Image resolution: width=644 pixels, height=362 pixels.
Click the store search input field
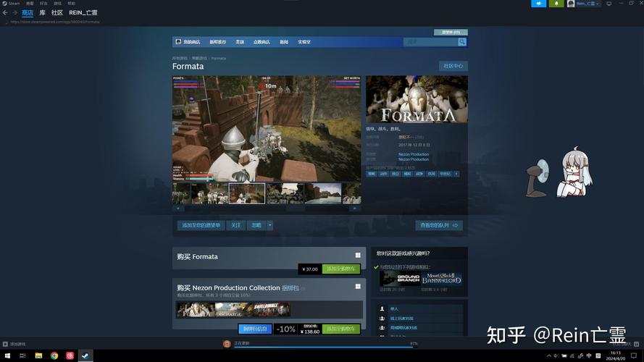(430, 42)
